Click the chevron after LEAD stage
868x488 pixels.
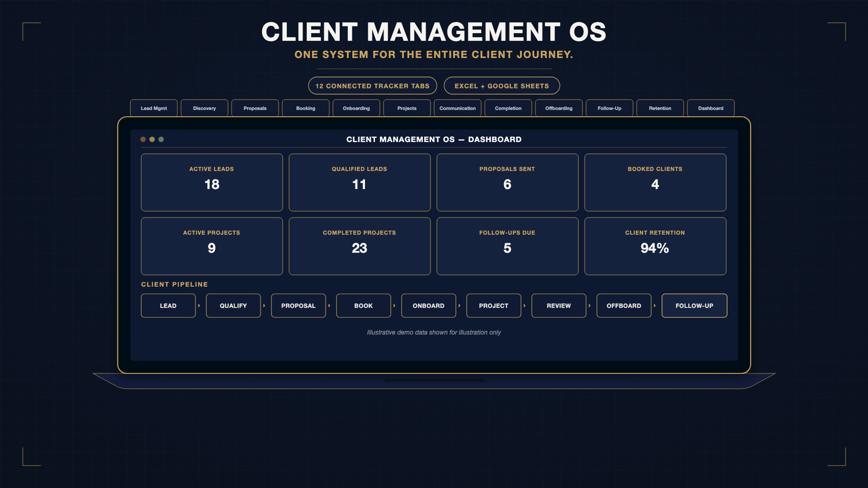pyautogui.click(x=199, y=306)
